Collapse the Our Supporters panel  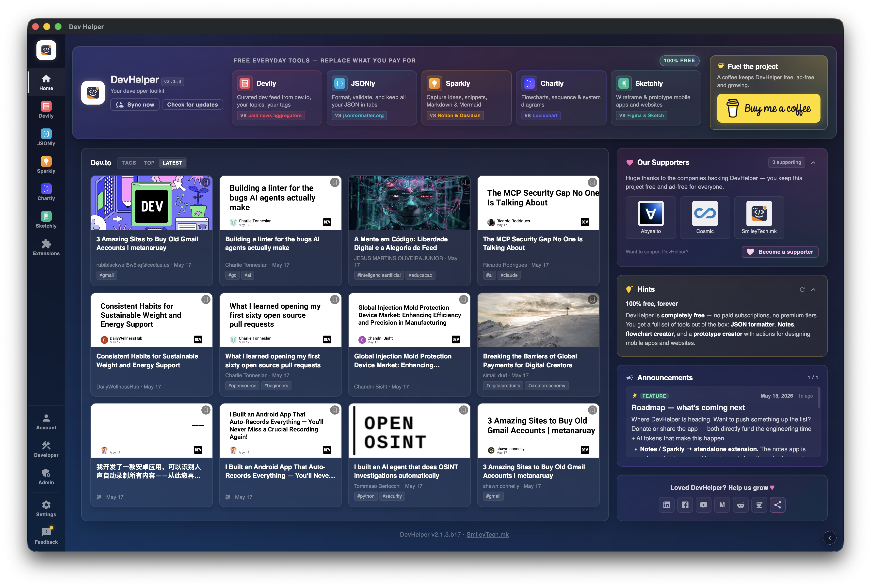click(813, 163)
